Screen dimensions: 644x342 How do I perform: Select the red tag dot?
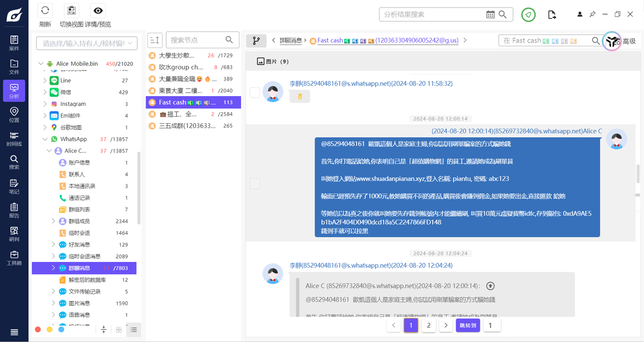click(x=38, y=329)
